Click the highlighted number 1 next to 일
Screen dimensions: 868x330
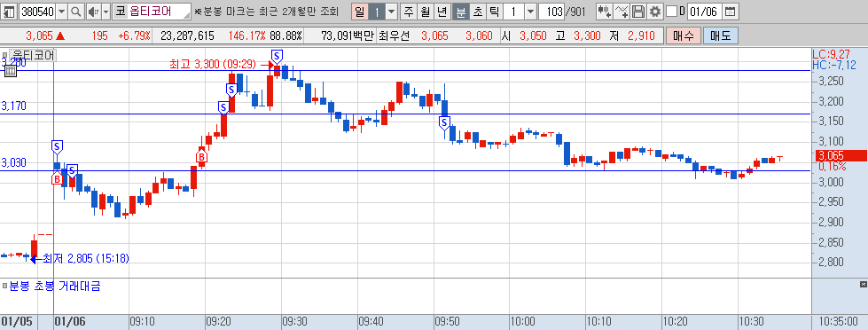[x=377, y=11]
